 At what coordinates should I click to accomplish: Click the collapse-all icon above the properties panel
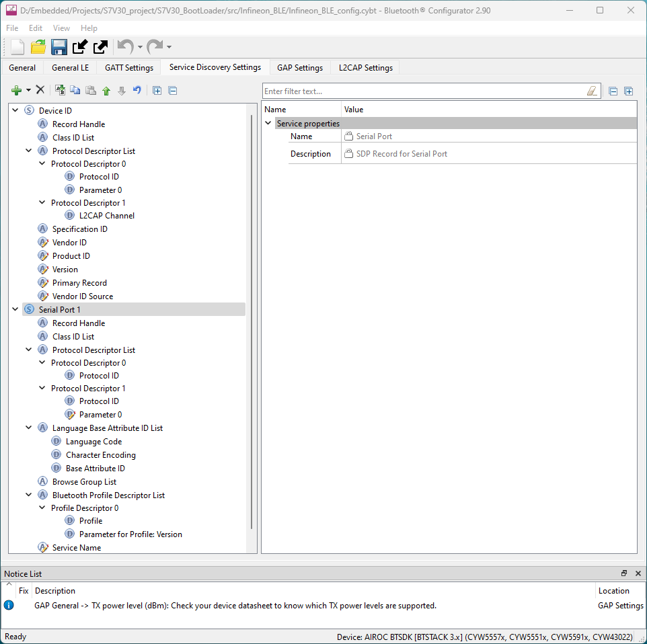pyautogui.click(x=613, y=91)
